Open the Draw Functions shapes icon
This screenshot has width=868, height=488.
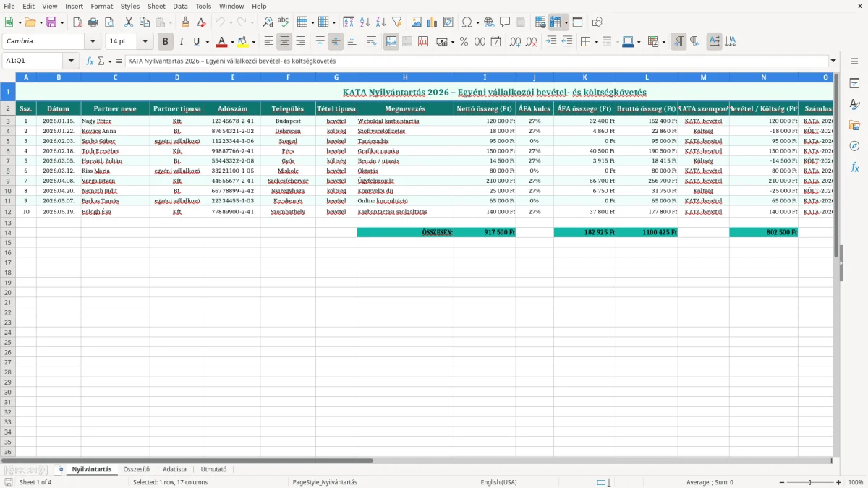tap(597, 22)
